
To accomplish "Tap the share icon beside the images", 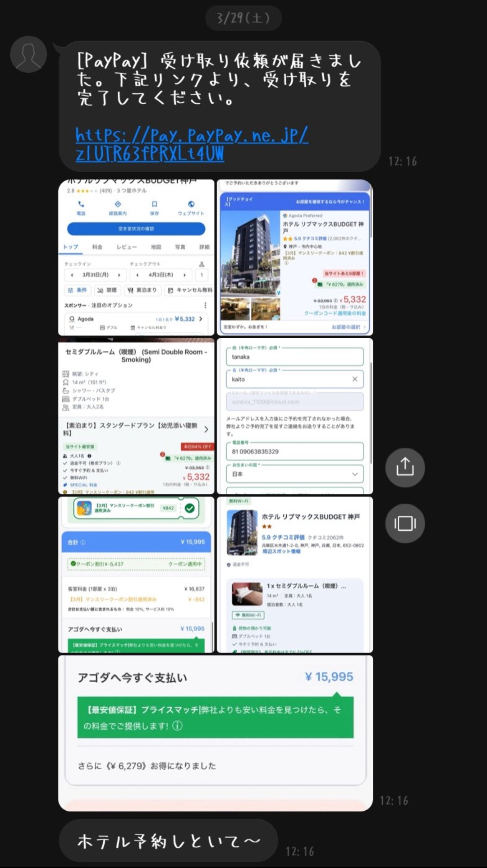I will coord(405,467).
